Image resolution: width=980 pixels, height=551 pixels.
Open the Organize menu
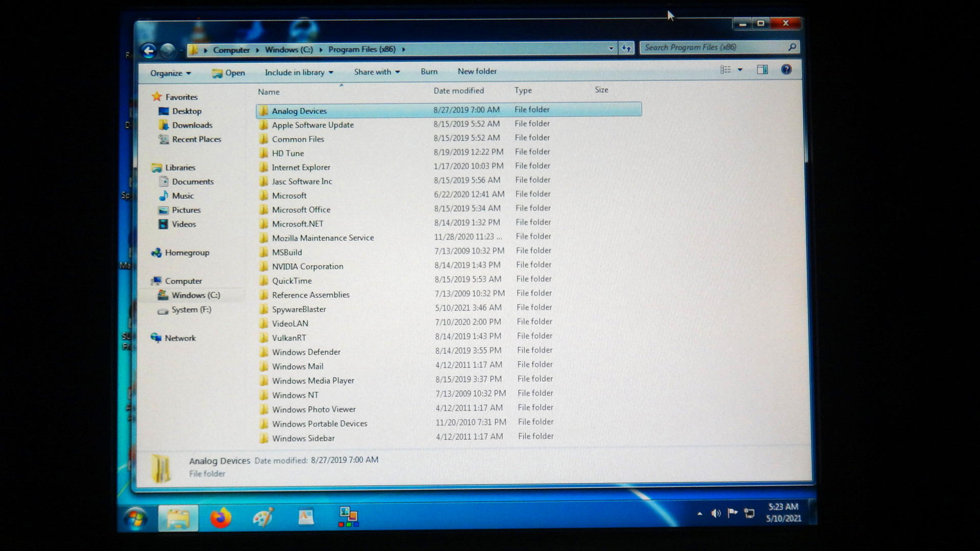click(170, 73)
